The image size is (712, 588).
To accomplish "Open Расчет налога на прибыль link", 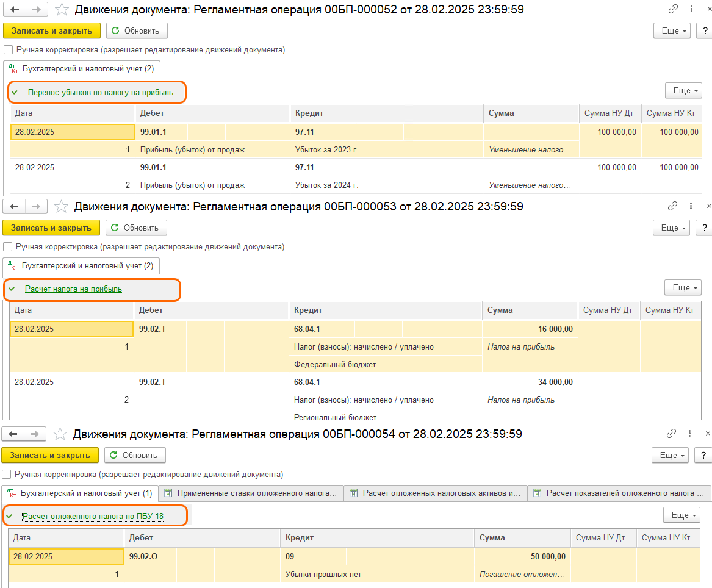I will tap(73, 289).
